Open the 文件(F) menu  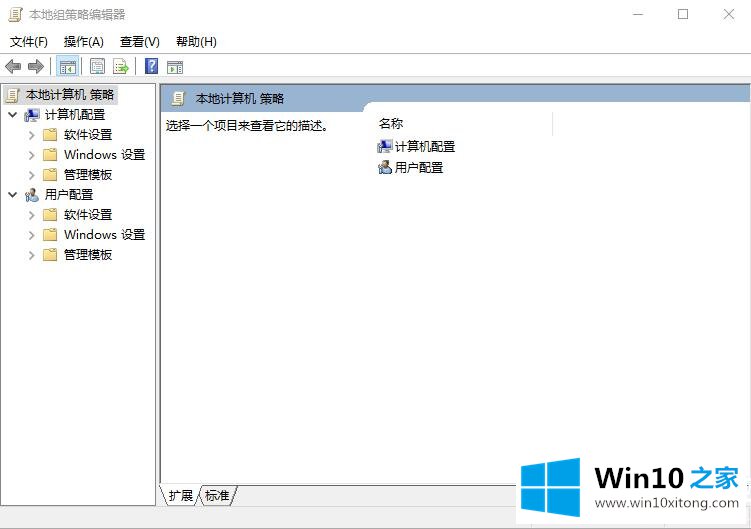(x=29, y=42)
